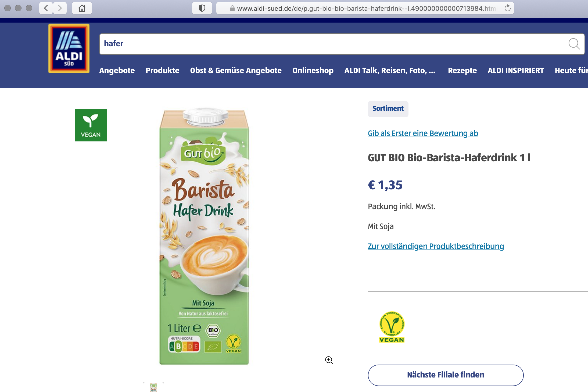Go back with the browser back arrow
588x392 pixels.
click(46, 8)
